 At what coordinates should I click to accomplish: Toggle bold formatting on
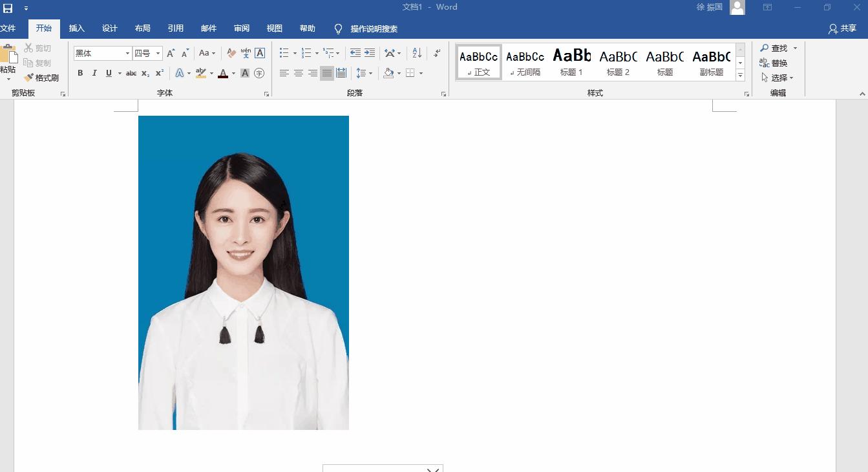point(80,73)
